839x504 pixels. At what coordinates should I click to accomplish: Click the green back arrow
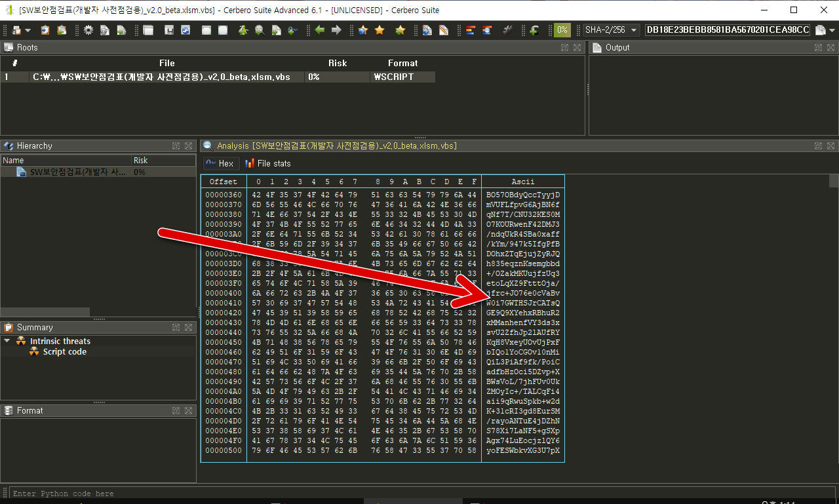tap(320, 30)
